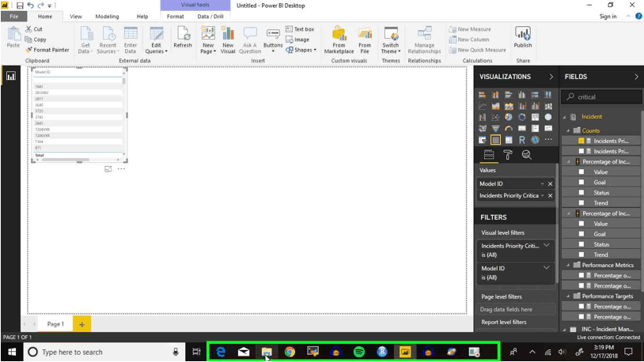The height and width of the screenshot is (362, 644).
Task: Click Sign in link
Action: click(x=608, y=17)
